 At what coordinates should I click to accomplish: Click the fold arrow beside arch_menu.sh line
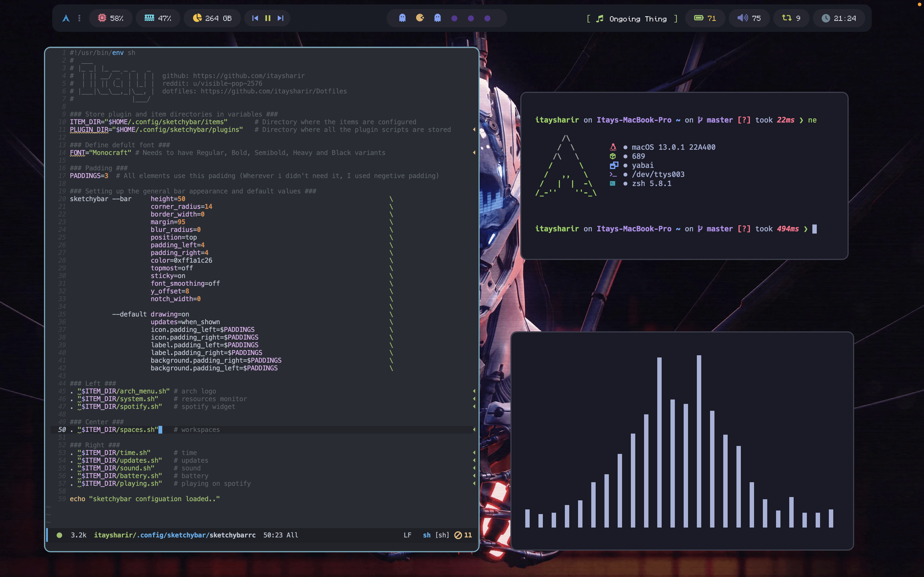pyautogui.click(x=474, y=391)
